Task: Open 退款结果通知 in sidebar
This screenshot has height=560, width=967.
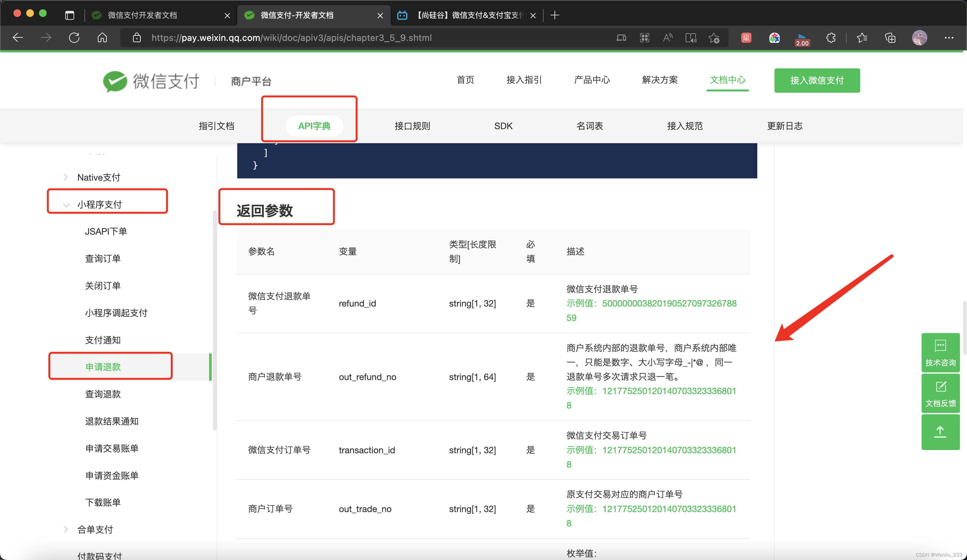Action: click(x=112, y=421)
